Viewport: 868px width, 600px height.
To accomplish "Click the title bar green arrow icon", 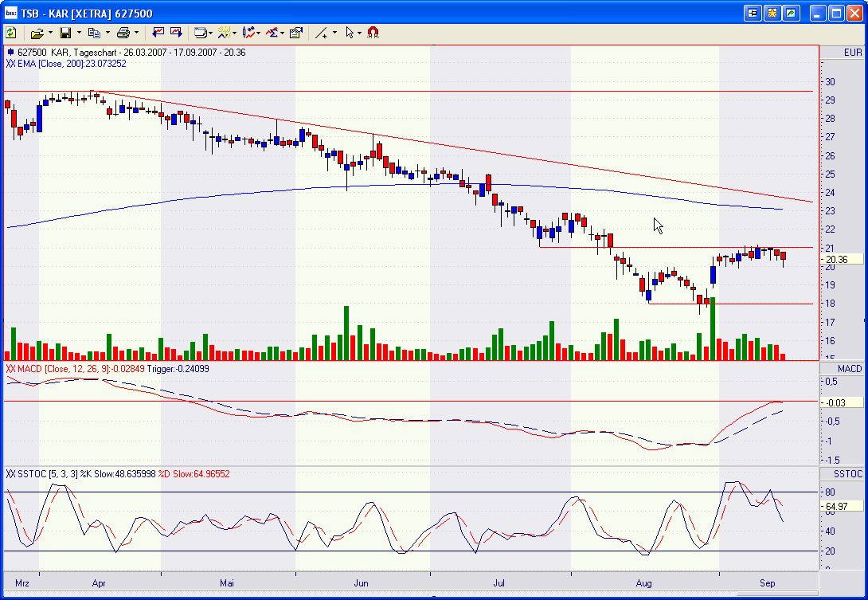I will tap(791, 13).
